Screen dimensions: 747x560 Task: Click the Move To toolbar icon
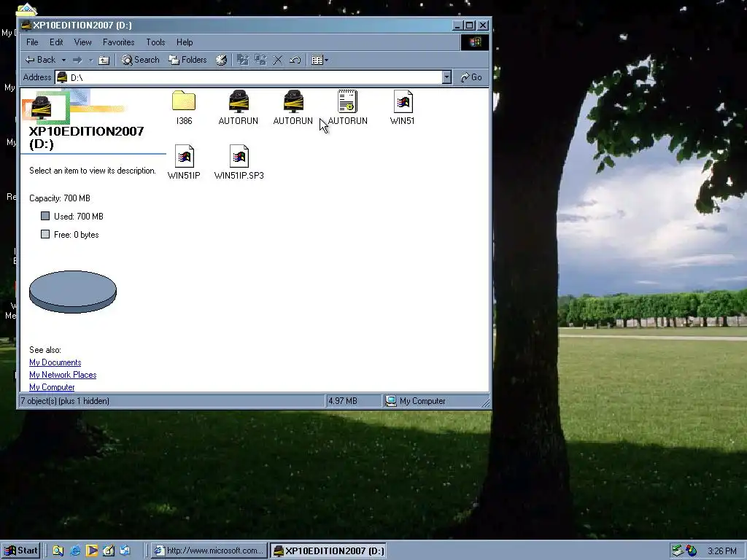point(243,60)
